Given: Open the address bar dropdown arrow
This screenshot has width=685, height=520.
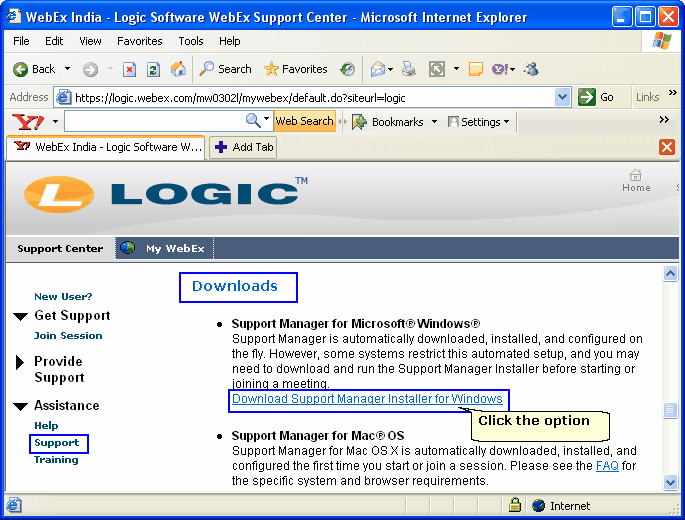Looking at the screenshot, I should click(x=562, y=97).
